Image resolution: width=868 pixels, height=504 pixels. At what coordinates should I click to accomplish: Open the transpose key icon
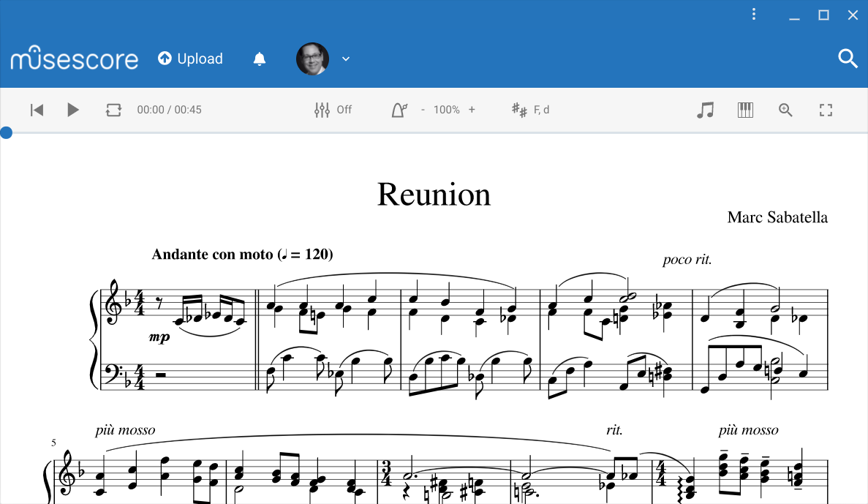[518, 110]
